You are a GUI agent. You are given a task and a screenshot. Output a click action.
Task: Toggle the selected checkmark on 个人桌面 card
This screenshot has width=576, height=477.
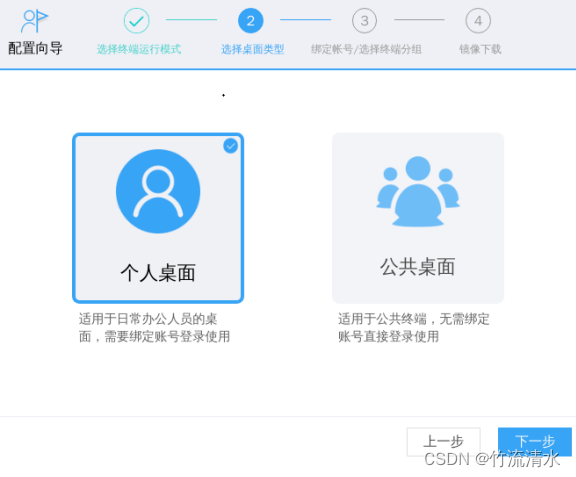pyautogui.click(x=230, y=146)
